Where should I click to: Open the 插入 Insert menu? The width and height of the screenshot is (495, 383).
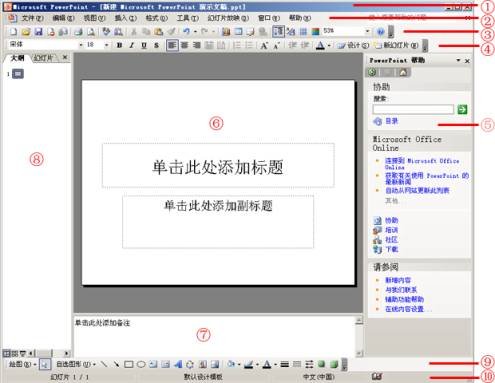point(126,18)
